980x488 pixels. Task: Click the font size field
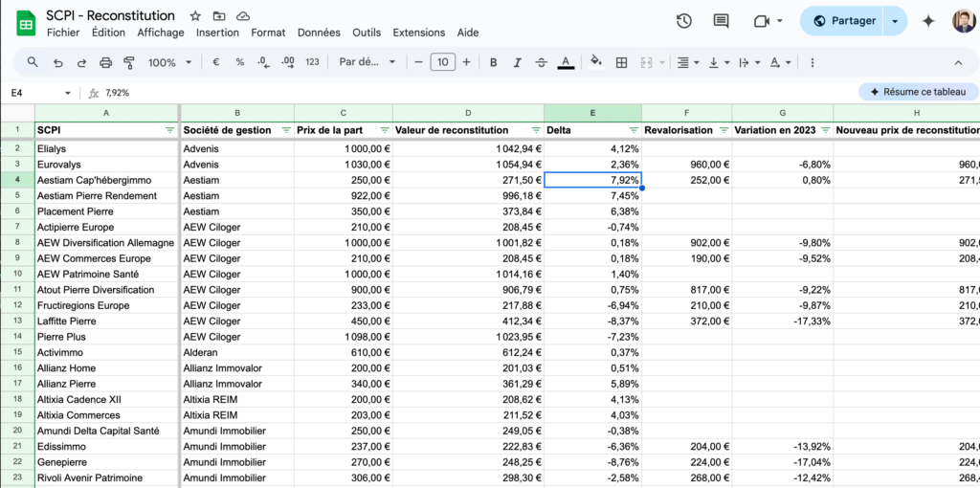[442, 62]
